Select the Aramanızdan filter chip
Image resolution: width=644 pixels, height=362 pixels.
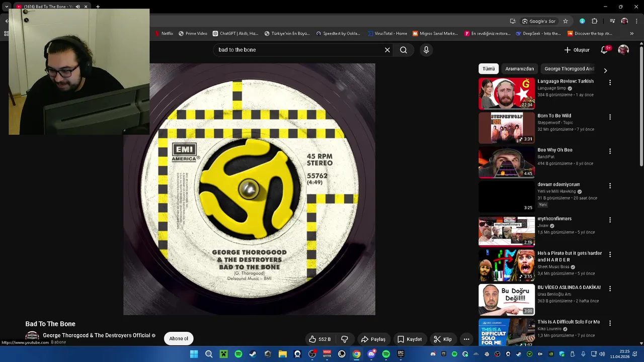point(520,69)
